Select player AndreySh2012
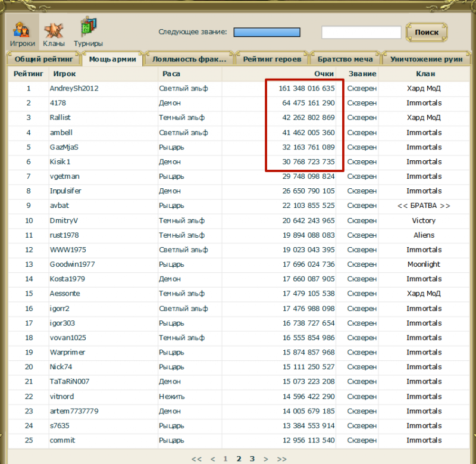476x464 pixels. (x=74, y=88)
